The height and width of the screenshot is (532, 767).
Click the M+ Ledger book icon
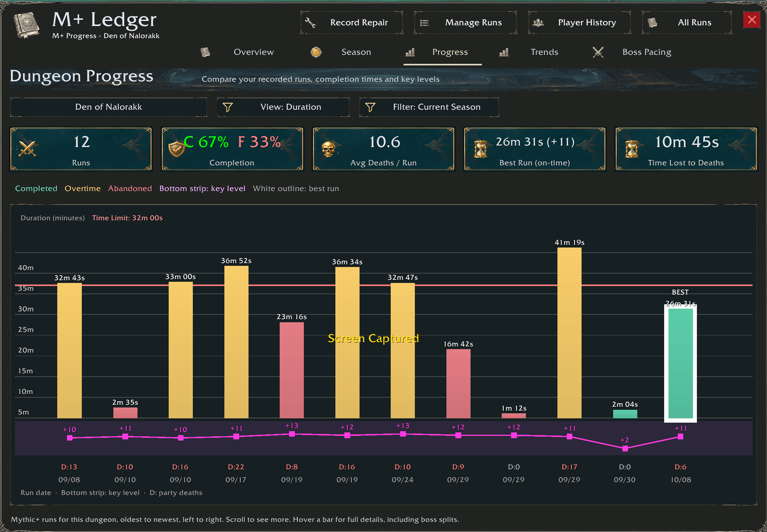[x=26, y=25]
